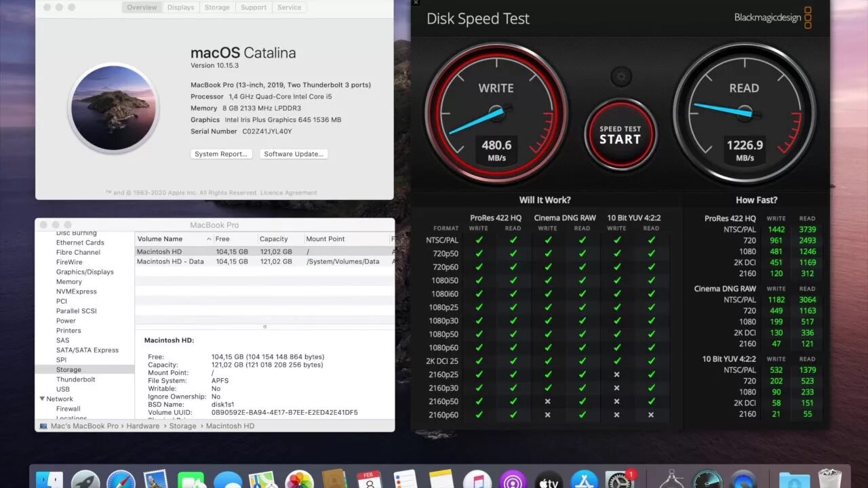This screenshot has height=488, width=868.
Task: Open FaceTime from the Dock
Action: 192,480
